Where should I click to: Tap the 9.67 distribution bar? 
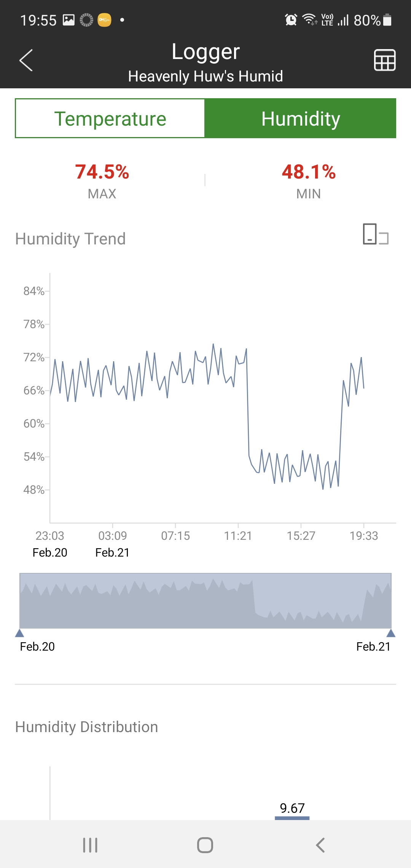[x=292, y=817]
